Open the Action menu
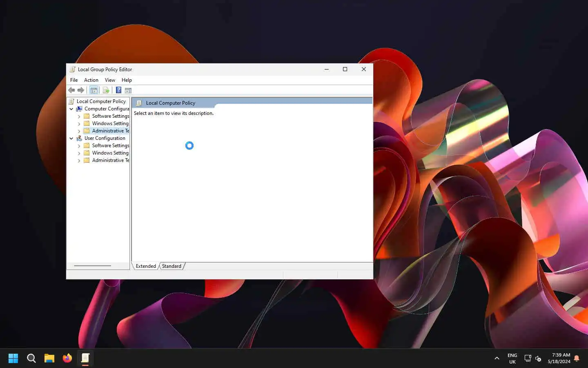The width and height of the screenshot is (588, 368). pos(91,80)
